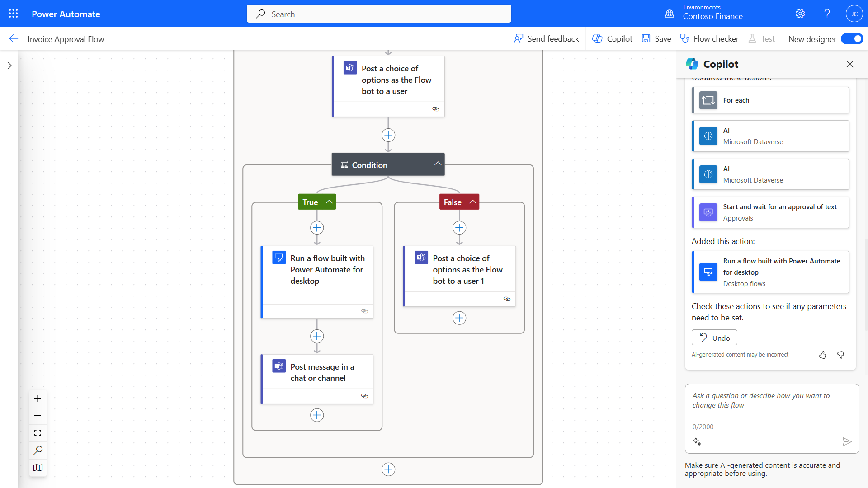Select Send feedback in the toolbar
868x488 pixels.
[x=546, y=38]
